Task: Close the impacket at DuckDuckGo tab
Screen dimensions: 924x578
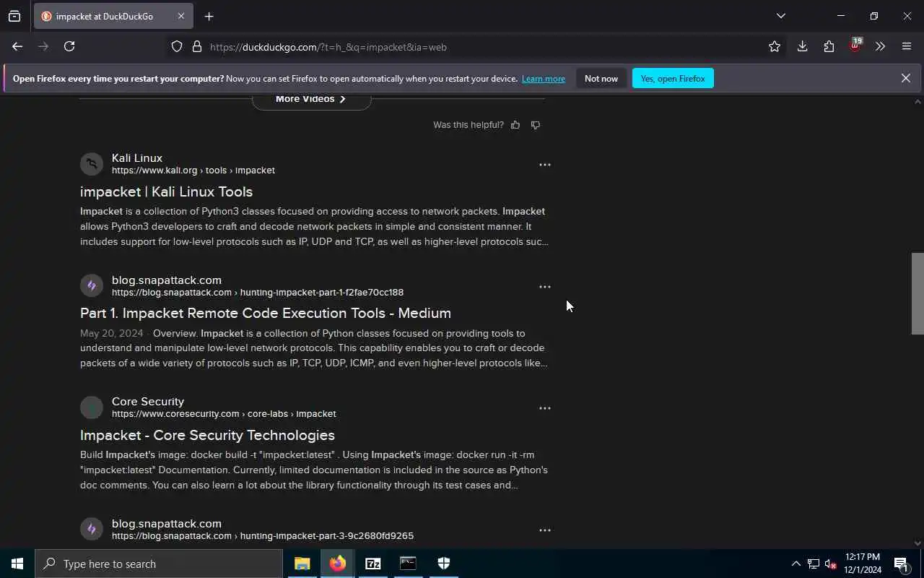Action: pos(181,16)
